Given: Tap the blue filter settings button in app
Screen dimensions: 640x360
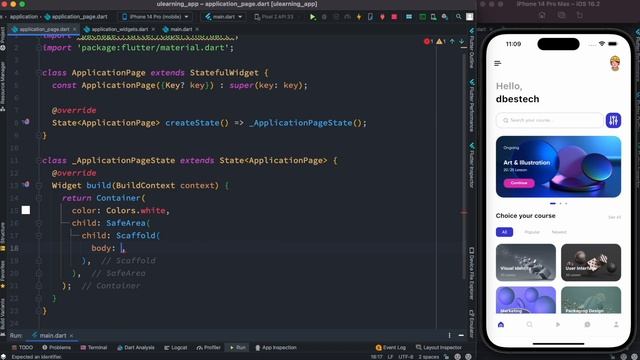Looking at the screenshot, I should click(613, 120).
